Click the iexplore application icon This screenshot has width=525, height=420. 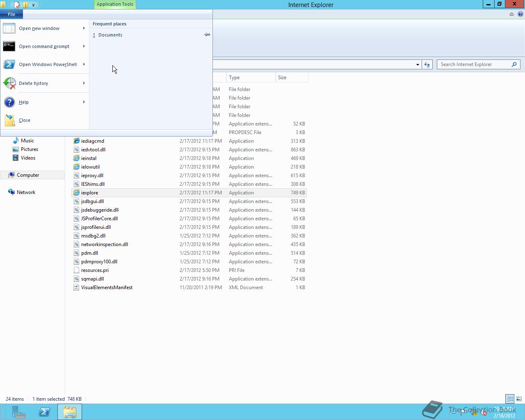[76, 193]
